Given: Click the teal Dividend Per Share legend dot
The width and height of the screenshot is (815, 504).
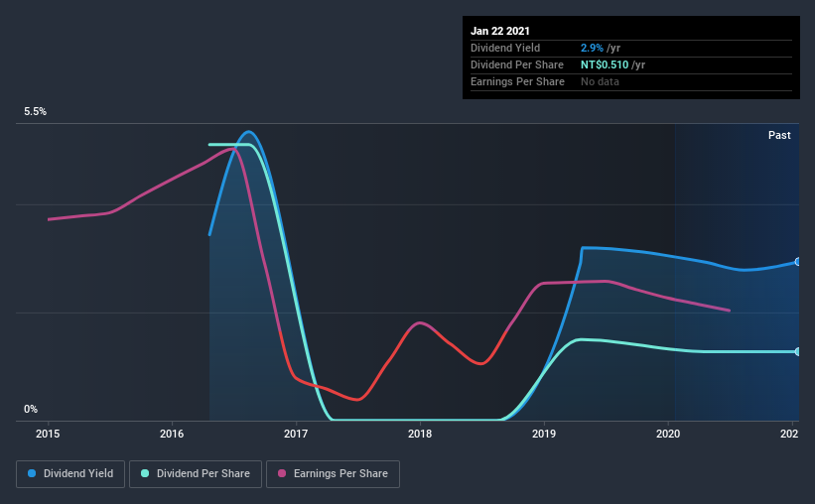Looking at the screenshot, I should click(145, 473).
